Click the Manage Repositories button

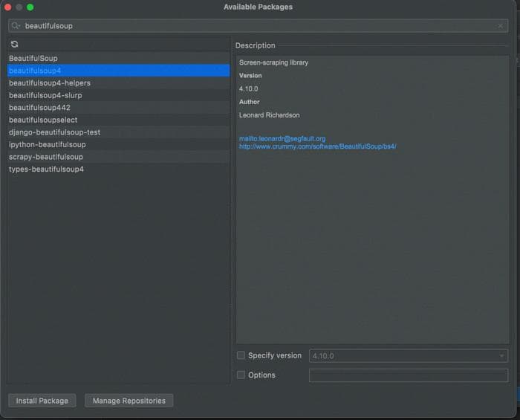coord(129,401)
